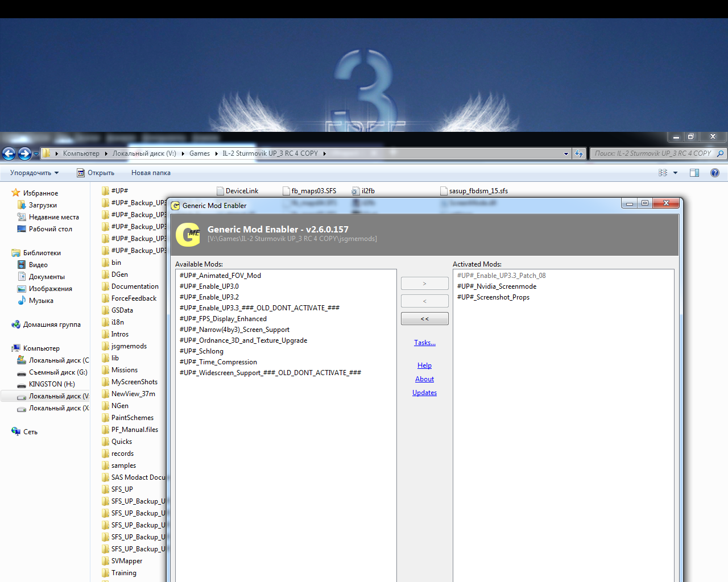Expand the address bar history dropdown
Image resolution: width=728 pixels, height=582 pixels.
click(x=566, y=153)
